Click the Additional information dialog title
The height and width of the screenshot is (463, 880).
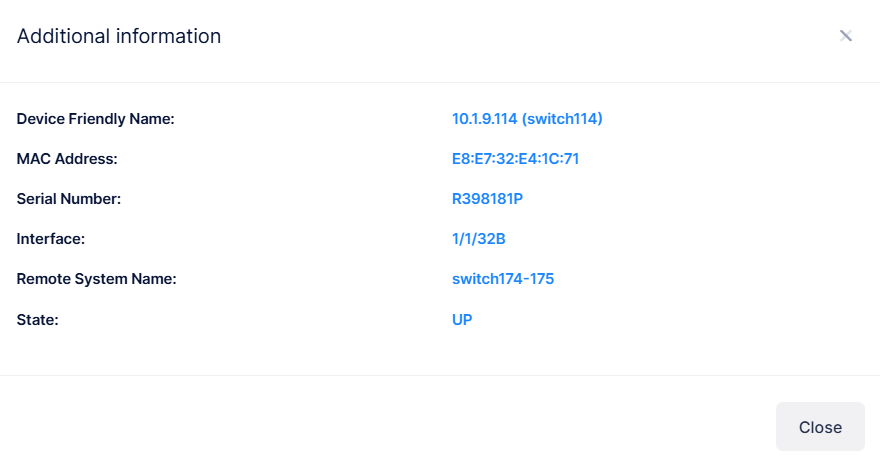(x=119, y=36)
